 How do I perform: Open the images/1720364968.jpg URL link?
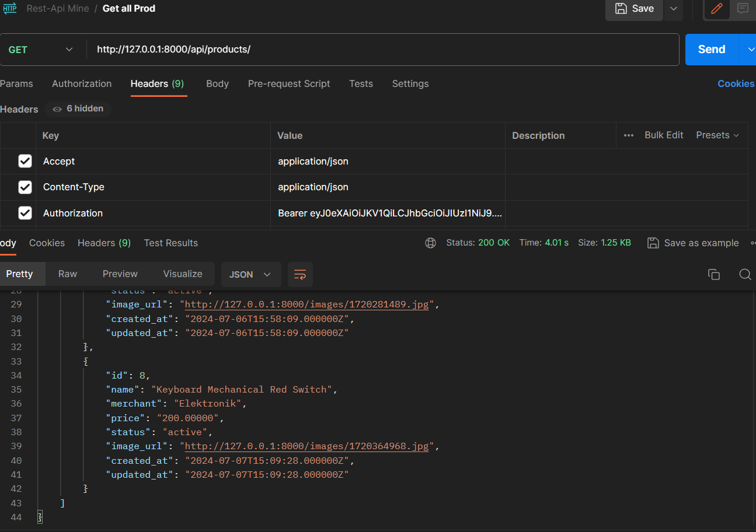(x=306, y=446)
